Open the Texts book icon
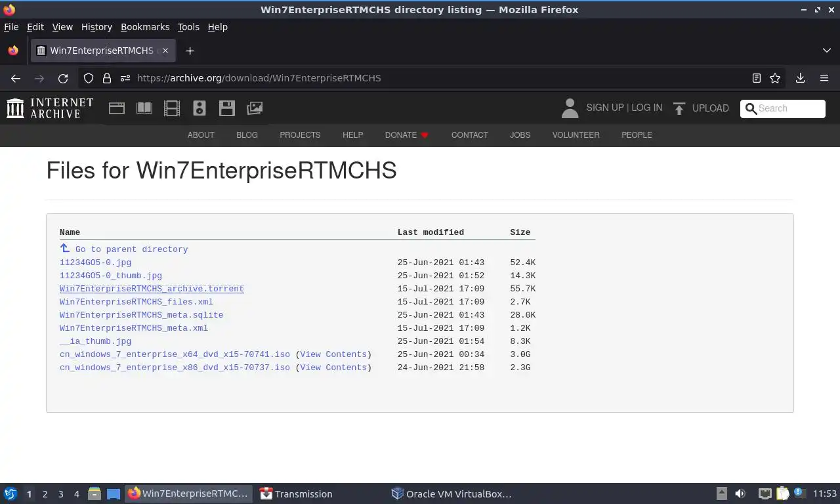This screenshot has width=840, height=504. click(144, 108)
